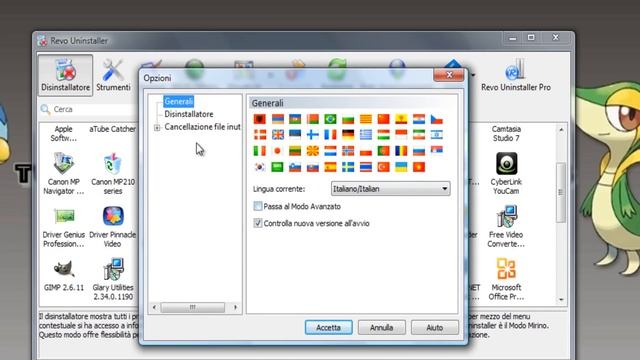Select Camtasia Studio 7 entry

(506, 133)
